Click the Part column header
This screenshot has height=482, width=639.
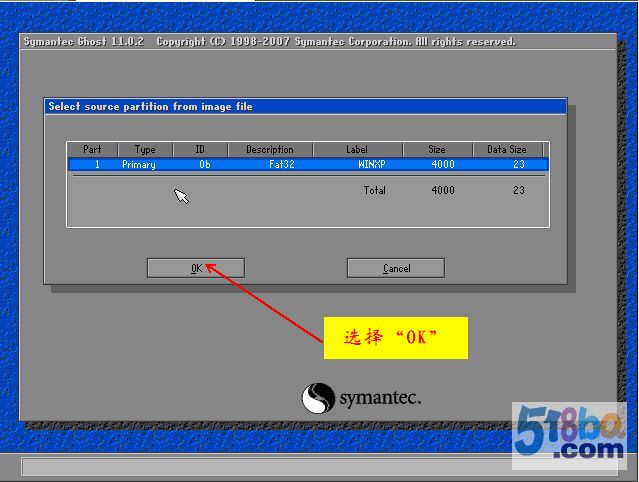point(93,150)
